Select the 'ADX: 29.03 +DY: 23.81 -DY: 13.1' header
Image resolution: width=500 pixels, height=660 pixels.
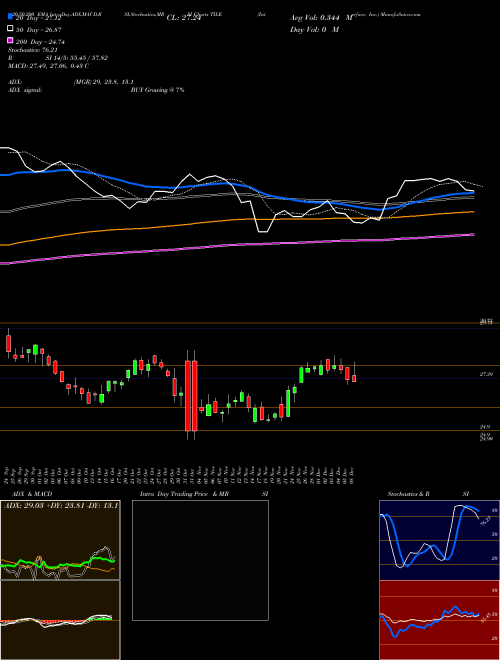pos(61,505)
